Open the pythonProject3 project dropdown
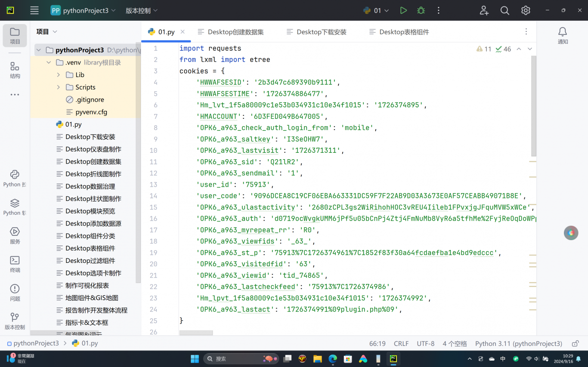Screen dimensions: 588x367 point(84,10)
